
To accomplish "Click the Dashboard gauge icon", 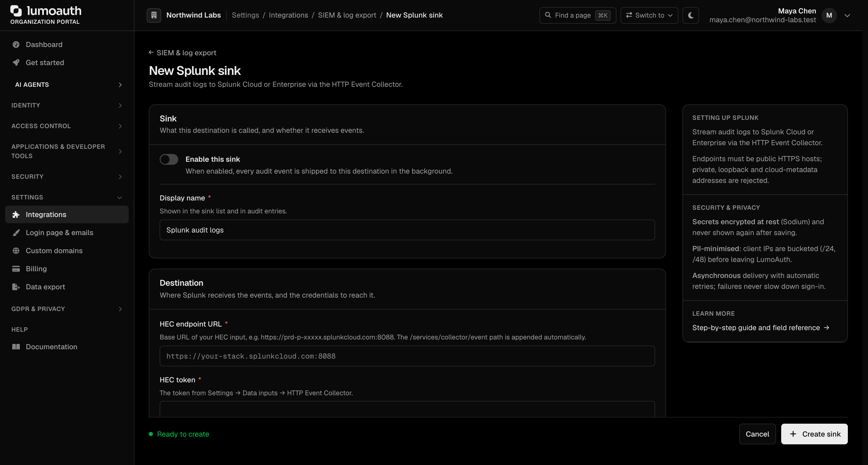I will [16, 44].
